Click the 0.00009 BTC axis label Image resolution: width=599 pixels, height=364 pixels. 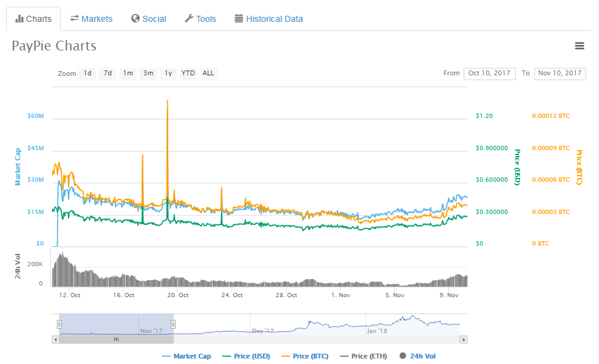tap(551, 148)
